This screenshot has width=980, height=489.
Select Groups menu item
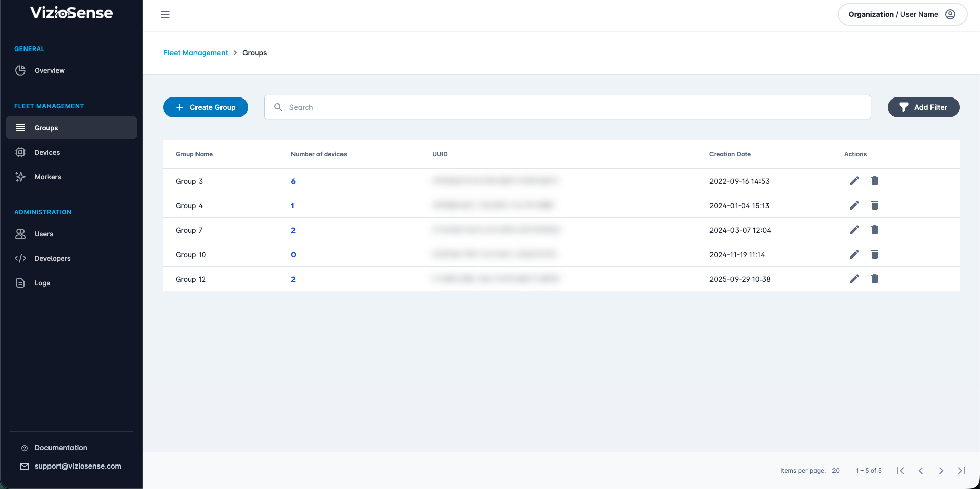coord(71,128)
